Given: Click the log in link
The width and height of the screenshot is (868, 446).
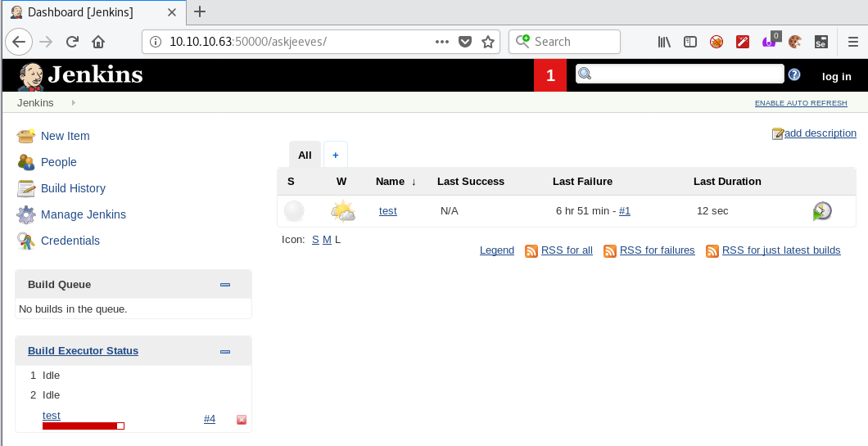Looking at the screenshot, I should [x=836, y=76].
